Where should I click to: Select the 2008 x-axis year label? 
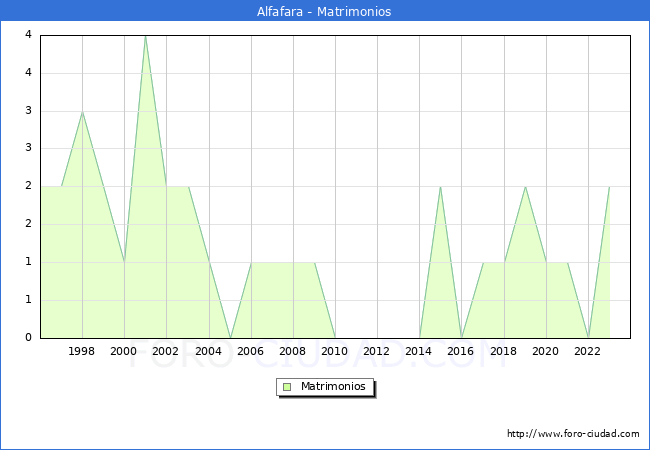tap(293, 351)
